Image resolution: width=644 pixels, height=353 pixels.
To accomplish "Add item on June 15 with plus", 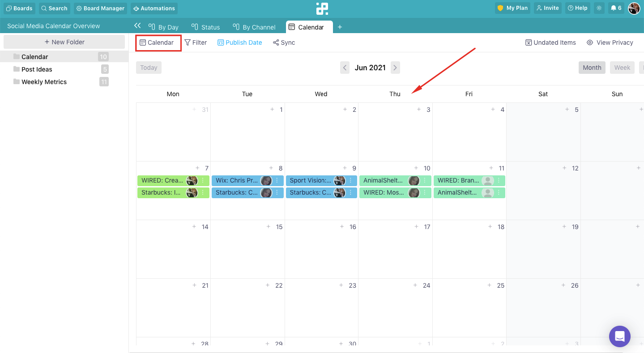I will [269, 226].
